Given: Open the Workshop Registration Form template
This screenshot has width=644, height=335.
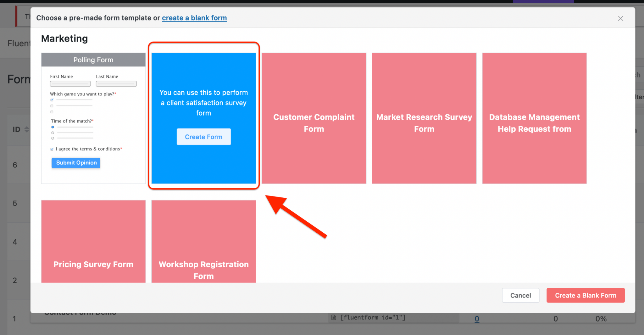Looking at the screenshot, I should pyautogui.click(x=203, y=241).
